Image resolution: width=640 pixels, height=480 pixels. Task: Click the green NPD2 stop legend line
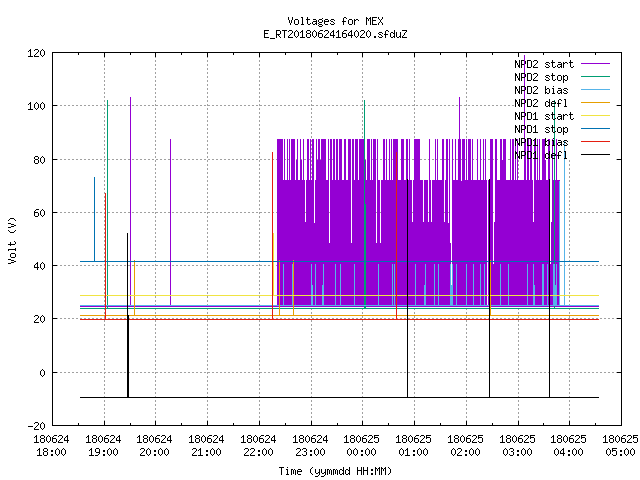pyautogui.click(x=595, y=77)
